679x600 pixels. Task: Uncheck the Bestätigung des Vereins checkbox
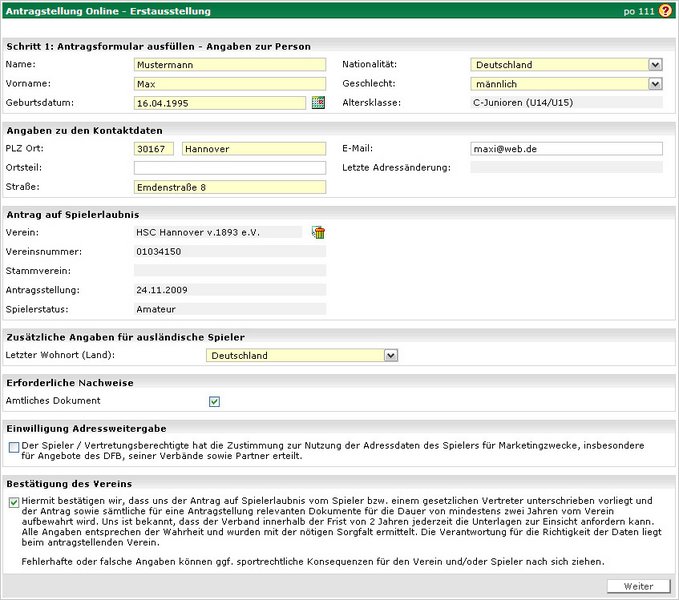click(x=14, y=503)
